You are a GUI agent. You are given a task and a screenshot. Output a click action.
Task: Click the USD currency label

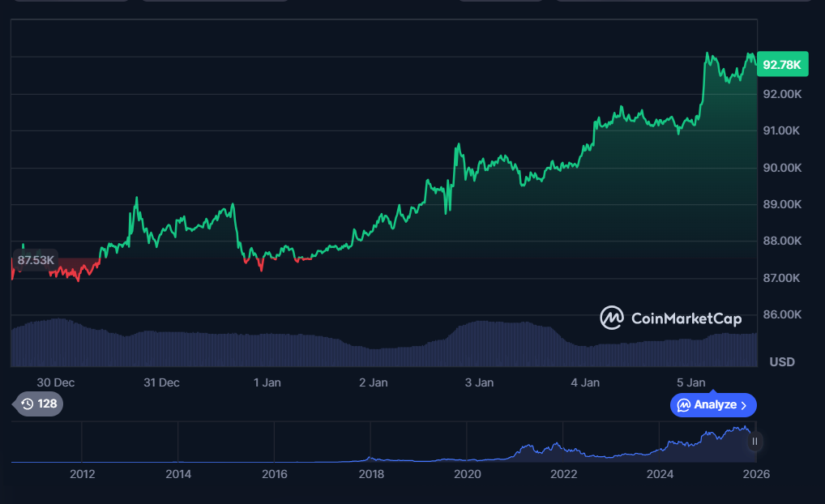[x=782, y=361]
